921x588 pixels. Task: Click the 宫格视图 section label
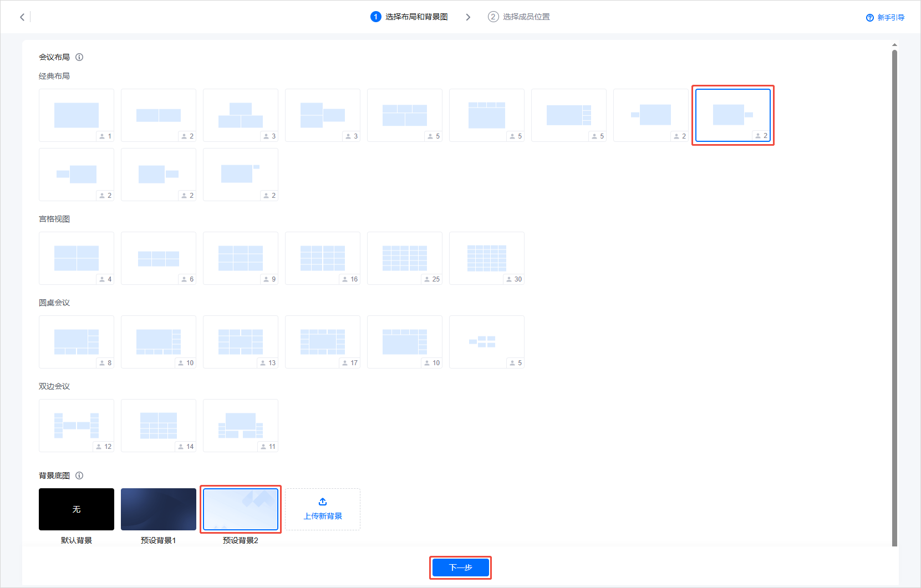pyautogui.click(x=54, y=219)
